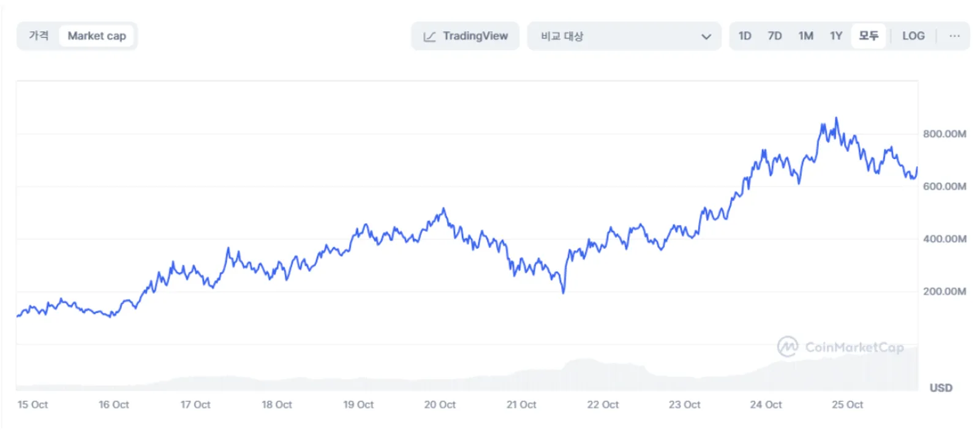Toggle the LOG scale option

pyautogui.click(x=913, y=36)
